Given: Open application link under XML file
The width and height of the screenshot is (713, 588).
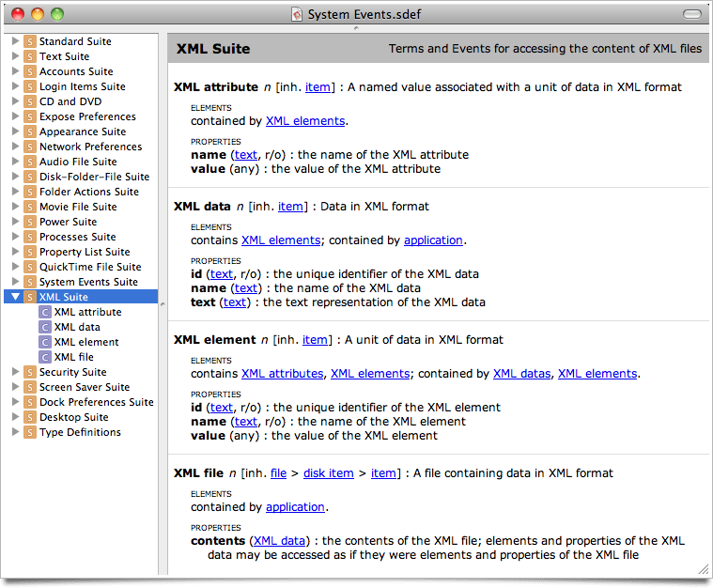Looking at the screenshot, I should pos(295,507).
